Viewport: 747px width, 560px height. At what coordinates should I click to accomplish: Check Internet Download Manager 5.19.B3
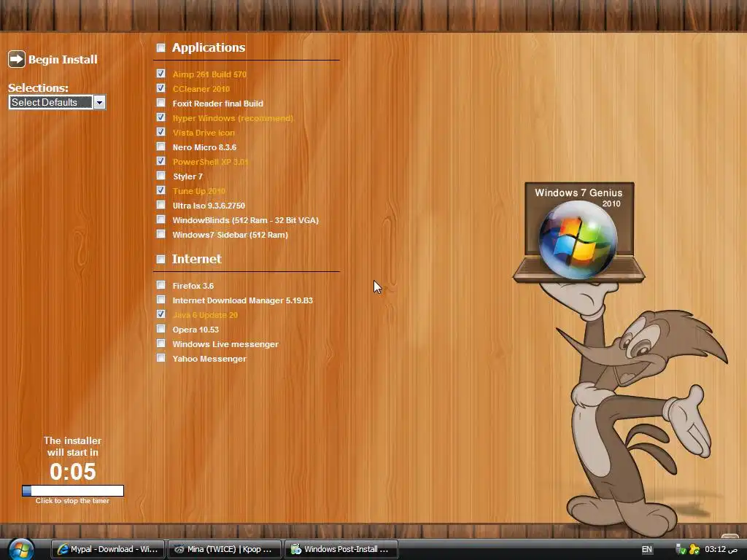tap(161, 300)
